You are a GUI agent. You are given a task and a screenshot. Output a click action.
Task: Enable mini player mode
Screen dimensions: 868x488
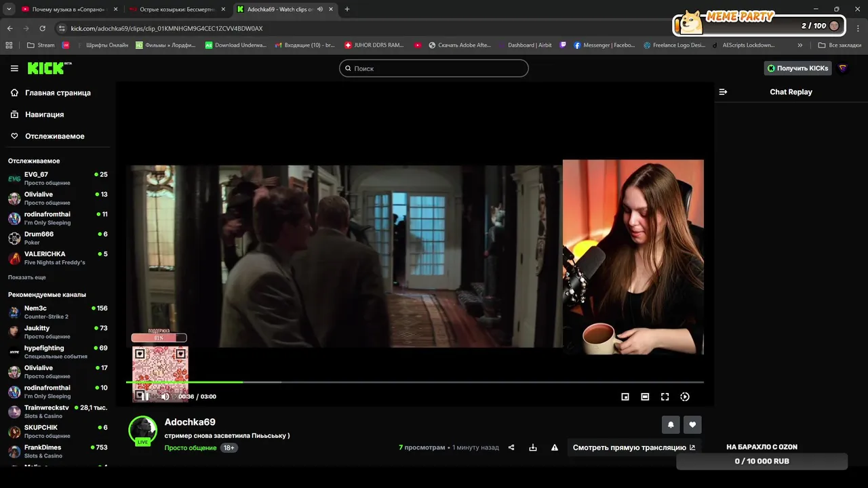click(625, 396)
